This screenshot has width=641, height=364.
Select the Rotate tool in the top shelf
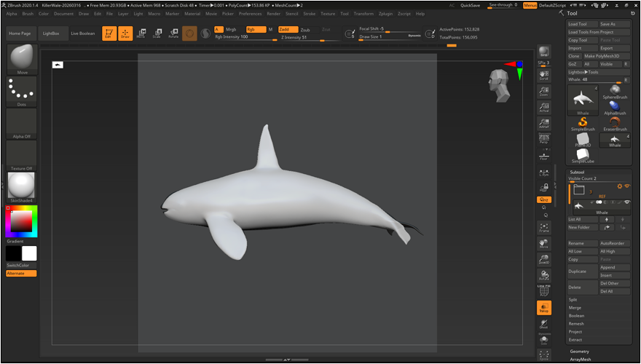click(x=173, y=33)
